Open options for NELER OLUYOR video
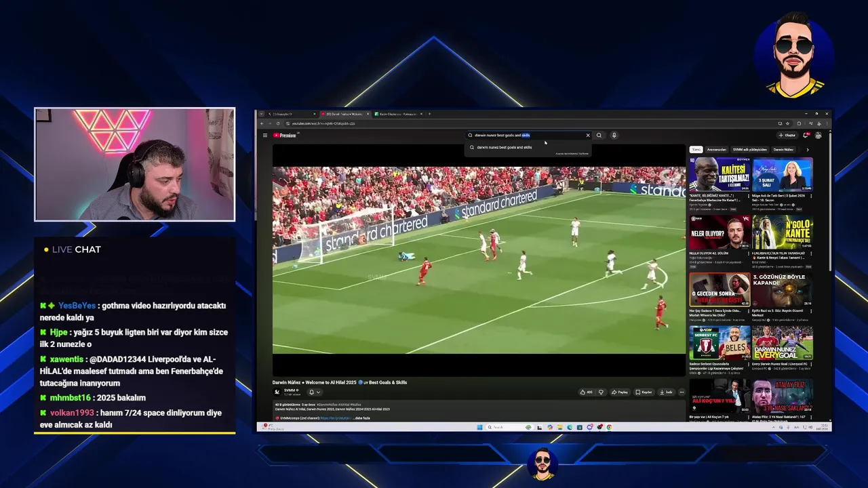The width and height of the screenshot is (868, 488). (x=748, y=253)
